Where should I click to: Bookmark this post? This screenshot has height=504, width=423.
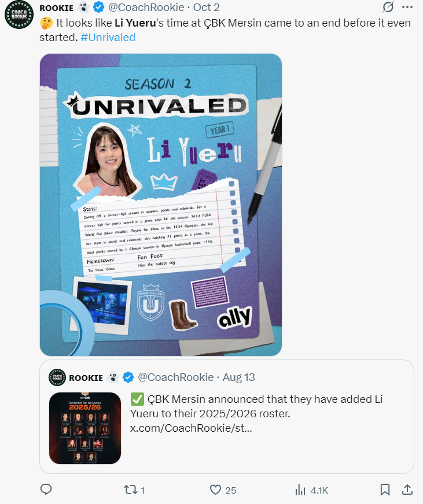(x=385, y=490)
